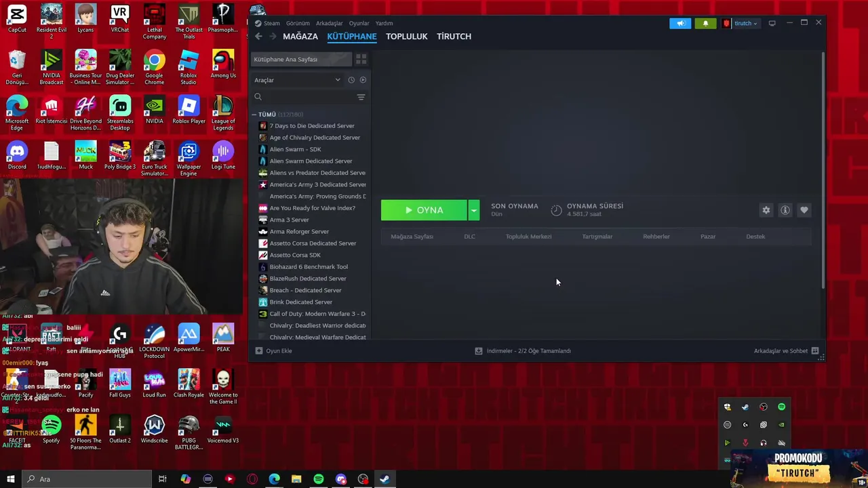The height and width of the screenshot is (488, 868).
Task: Open Windscribe desktop icon
Action: 154,429
